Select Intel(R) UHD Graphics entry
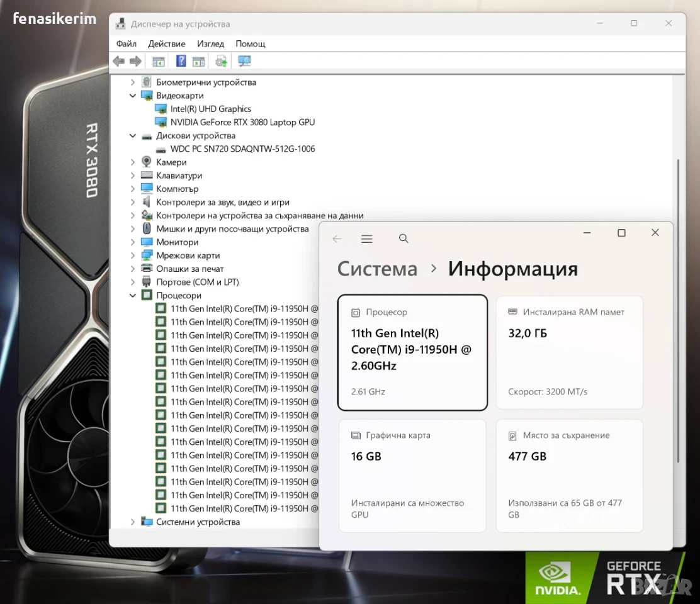 [211, 109]
